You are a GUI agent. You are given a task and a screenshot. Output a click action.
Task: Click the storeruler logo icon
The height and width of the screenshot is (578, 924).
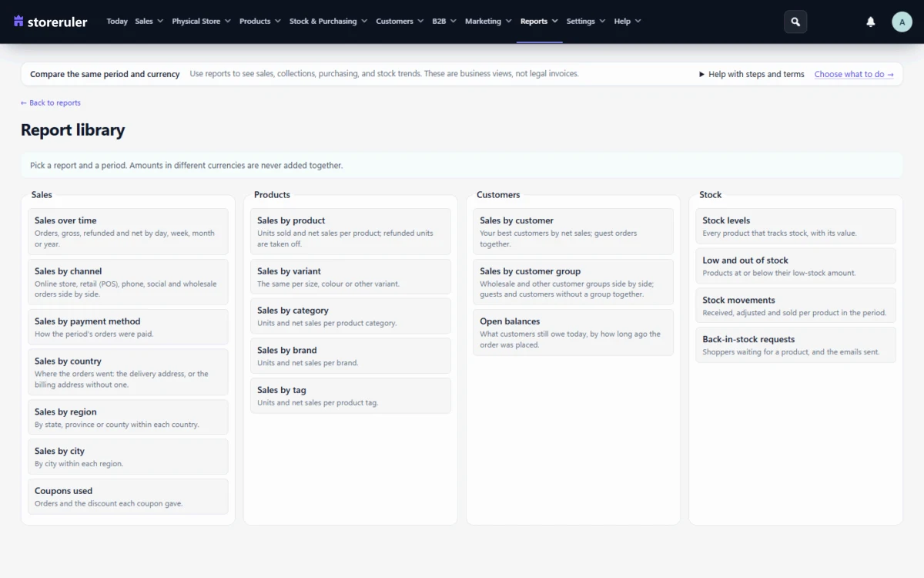click(x=19, y=22)
